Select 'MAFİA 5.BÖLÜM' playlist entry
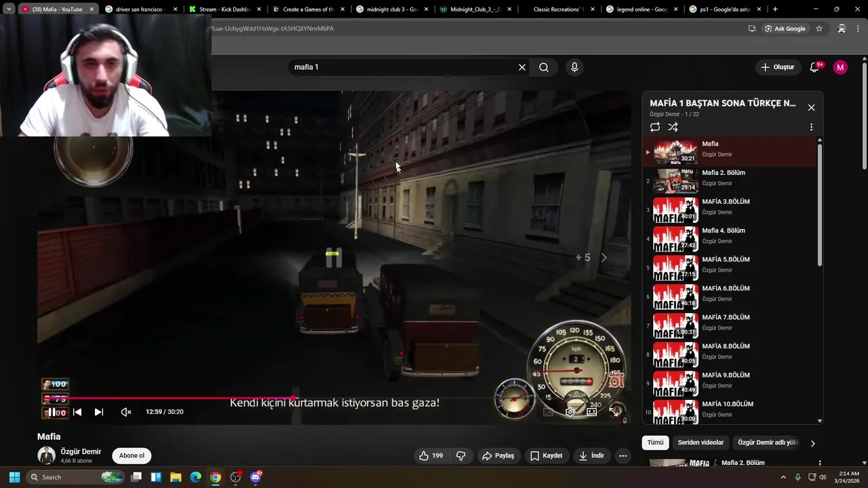This screenshot has height=488, width=868. tap(731, 268)
